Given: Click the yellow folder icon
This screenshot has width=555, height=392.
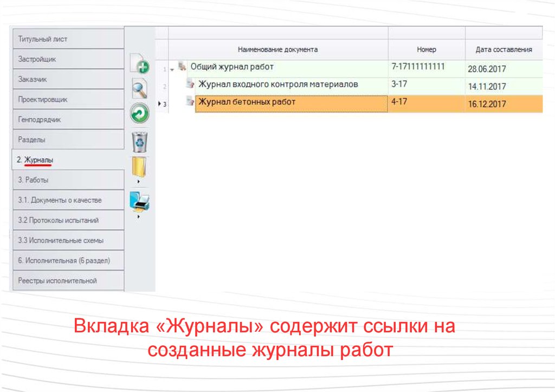Looking at the screenshot, I should click(139, 167).
